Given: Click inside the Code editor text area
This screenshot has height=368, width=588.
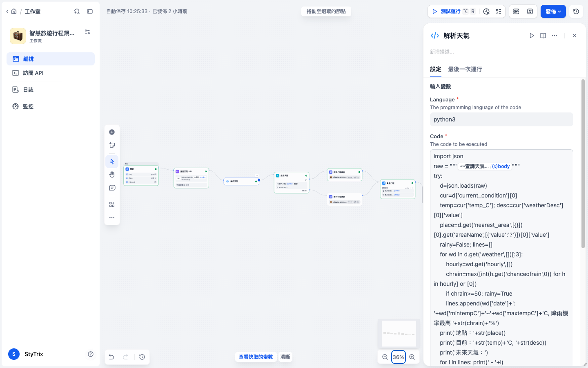Looking at the screenshot, I should [501, 258].
